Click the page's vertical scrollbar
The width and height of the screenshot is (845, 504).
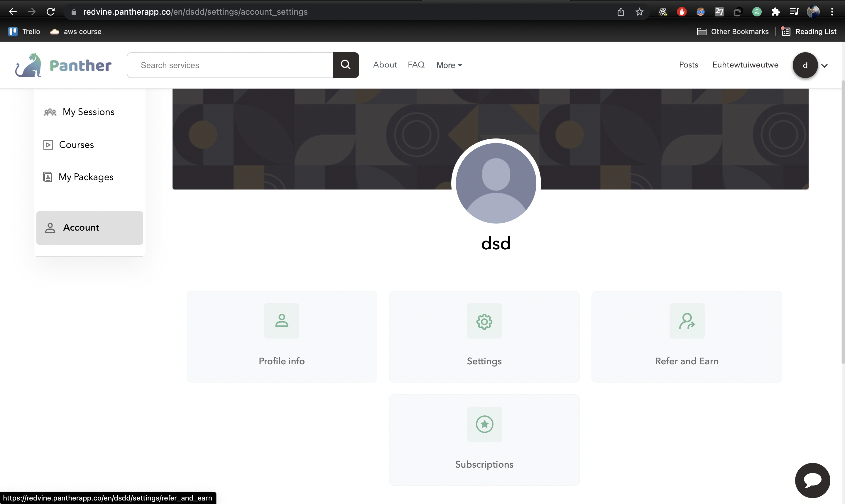(x=843, y=221)
